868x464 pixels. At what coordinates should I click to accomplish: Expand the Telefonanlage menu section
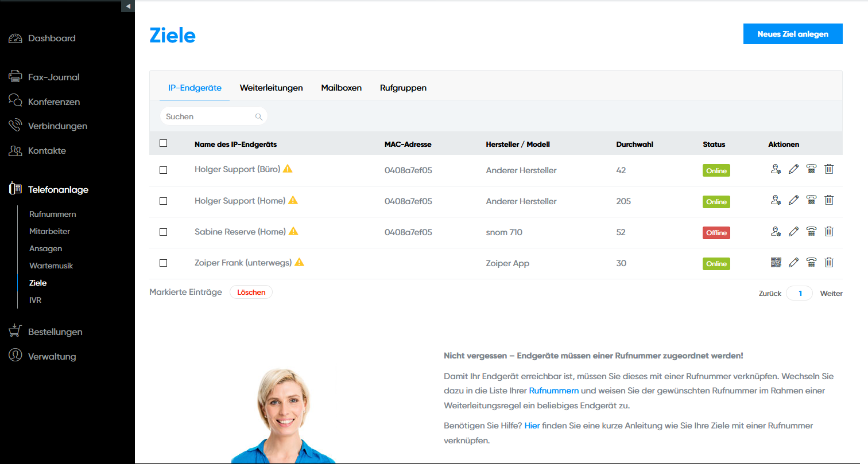pyautogui.click(x=58, y=189)
